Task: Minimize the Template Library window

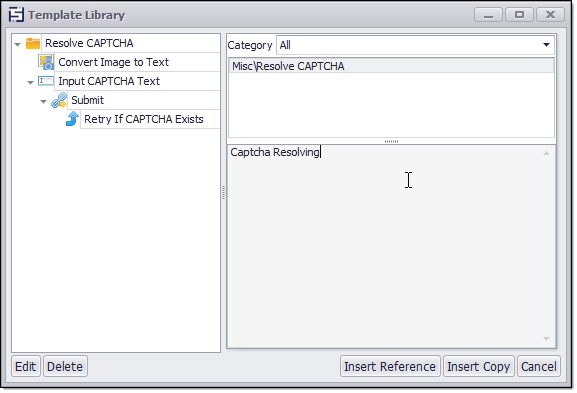Action: [488, 15]
